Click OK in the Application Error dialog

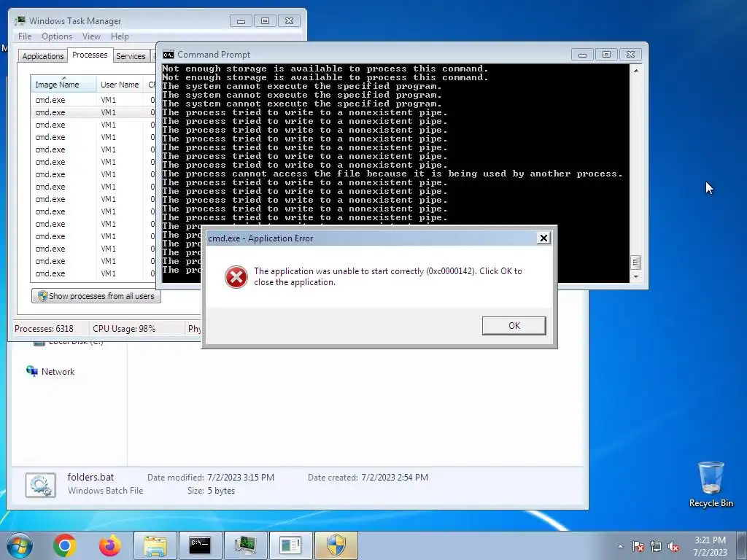pyautogui.click(x=514, y=326)
